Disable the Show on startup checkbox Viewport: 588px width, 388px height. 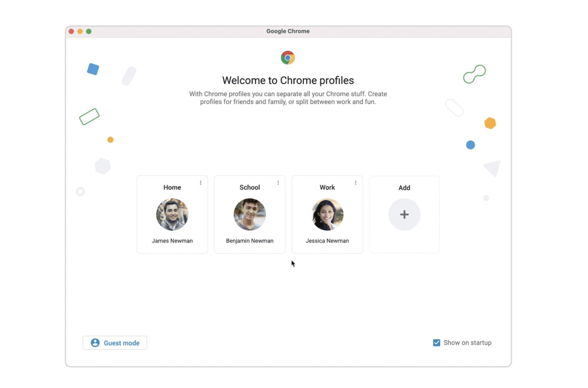[437, 343]
